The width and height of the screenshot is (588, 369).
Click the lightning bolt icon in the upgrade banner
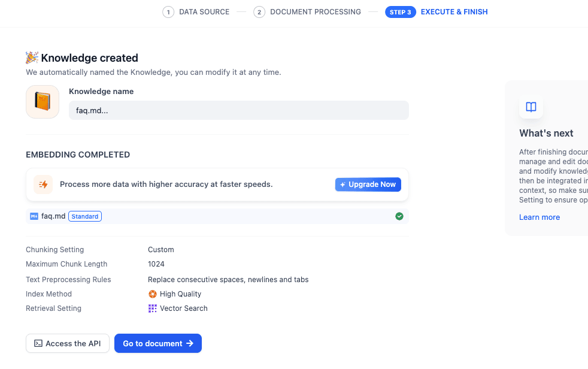click(x=43, y=184)
